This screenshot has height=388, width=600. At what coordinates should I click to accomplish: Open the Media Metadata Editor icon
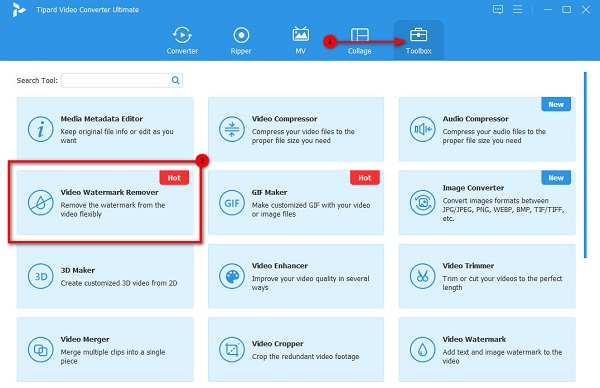[x=40, y=129]
